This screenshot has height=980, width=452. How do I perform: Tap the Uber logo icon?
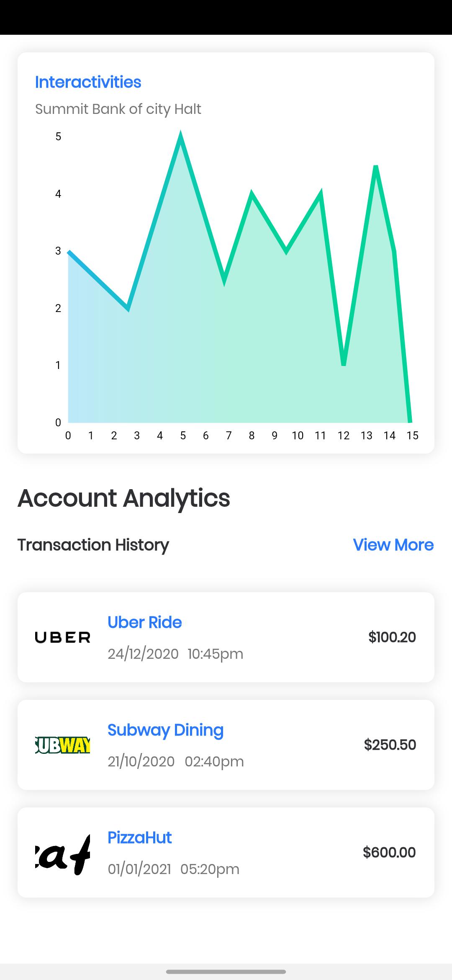coord(62,637)
